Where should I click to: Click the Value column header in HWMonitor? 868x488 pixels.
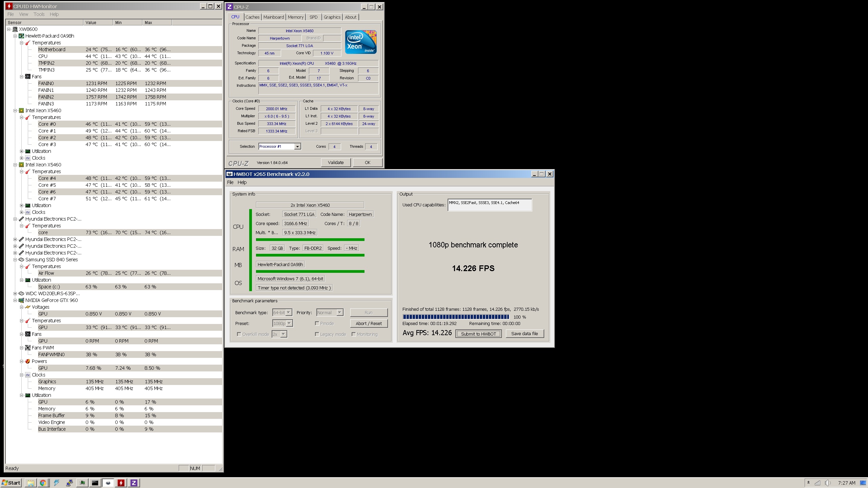coord(98,22)
